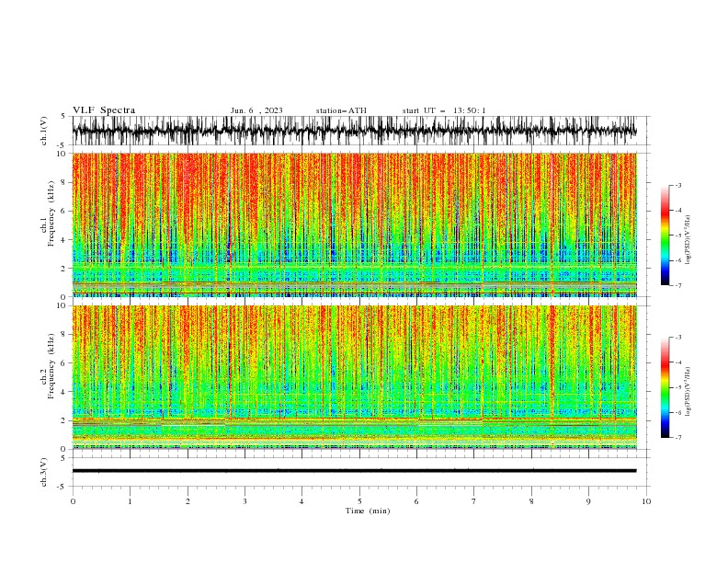Click the '-4' tick on ch.2 color bar
Screen dimensions: 728x563
coord(677,362)
